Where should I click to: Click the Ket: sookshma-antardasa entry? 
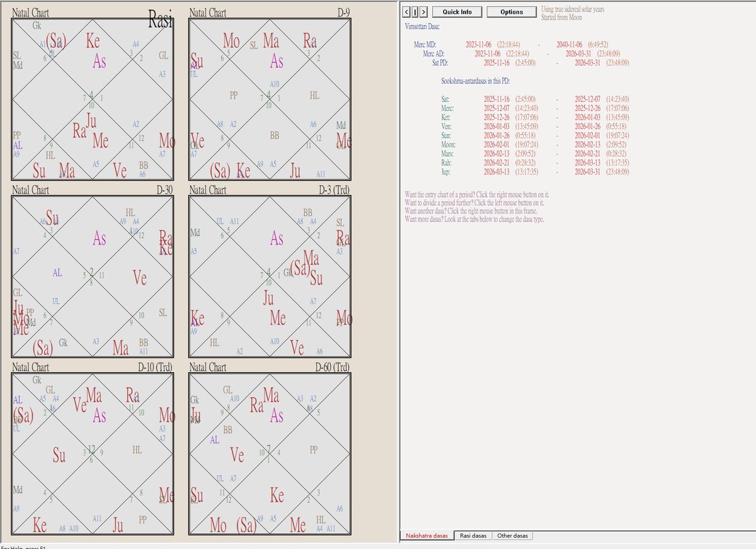535,118
